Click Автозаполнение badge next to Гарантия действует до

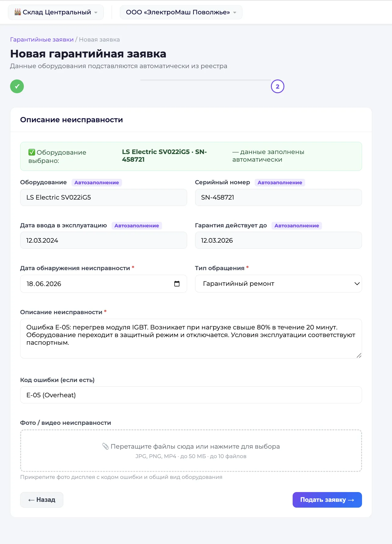(297, 226)
